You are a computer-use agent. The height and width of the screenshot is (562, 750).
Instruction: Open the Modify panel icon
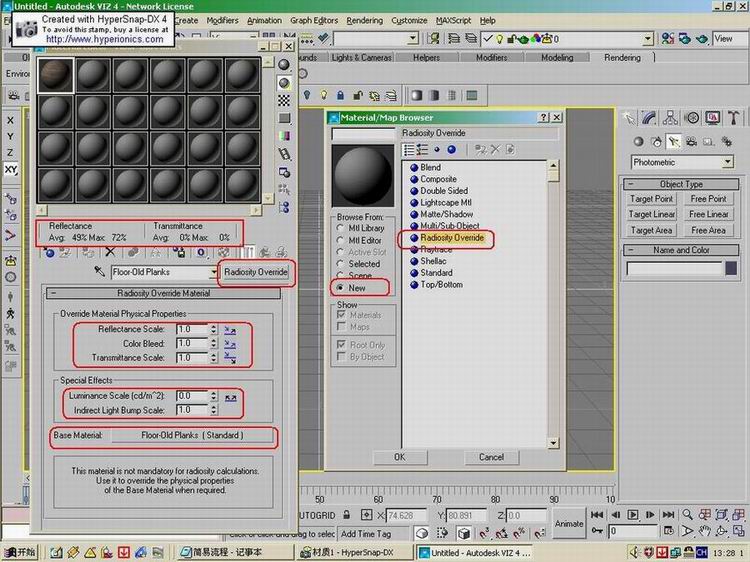(x=649, y=118)
